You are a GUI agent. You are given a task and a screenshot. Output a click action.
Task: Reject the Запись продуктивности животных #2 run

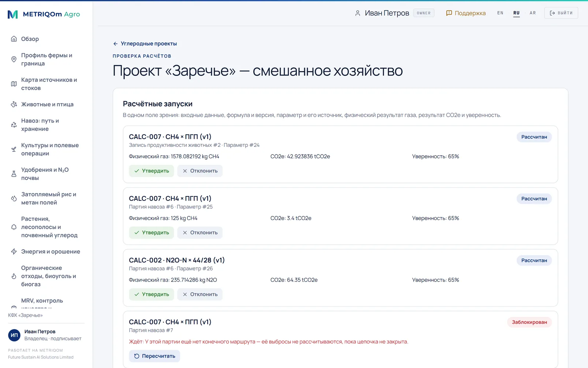tap(200, 171)
